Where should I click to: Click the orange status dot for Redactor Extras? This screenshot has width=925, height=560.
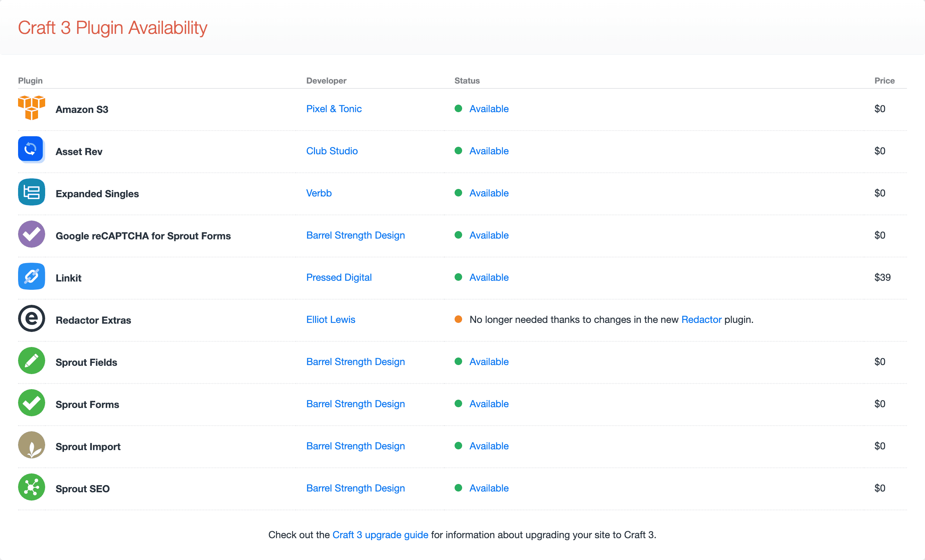pos(458,320)
